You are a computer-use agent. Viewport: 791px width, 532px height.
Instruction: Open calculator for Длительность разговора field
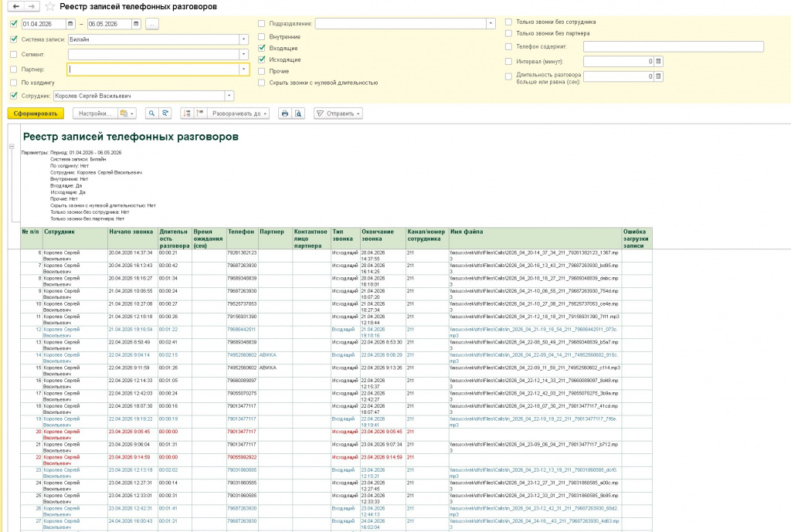point(659,76)
